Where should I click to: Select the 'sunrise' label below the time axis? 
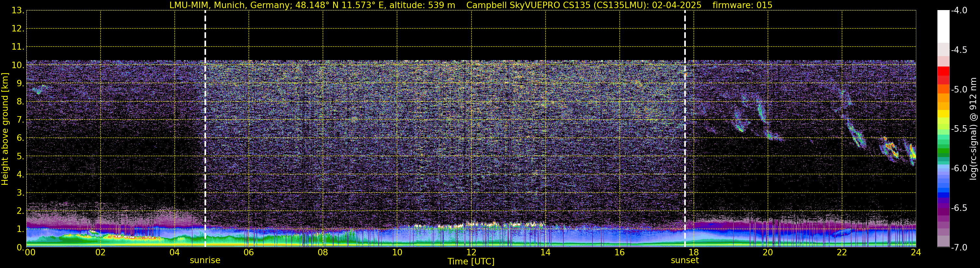point(205,261)
